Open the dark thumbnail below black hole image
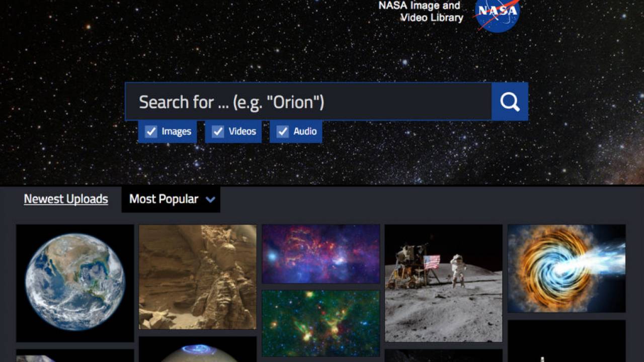The width and height of the screenshot is (644, 362). (567, 341)
